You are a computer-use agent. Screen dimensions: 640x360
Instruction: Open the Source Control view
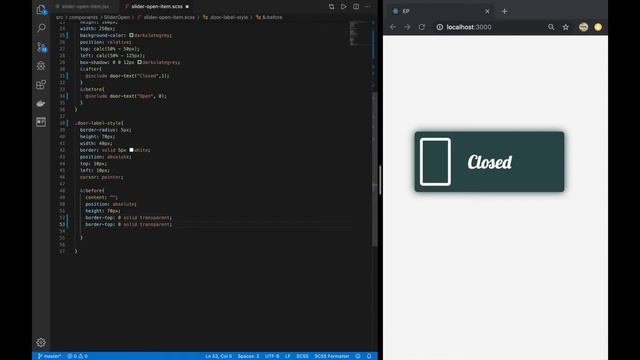coord(41,47)
